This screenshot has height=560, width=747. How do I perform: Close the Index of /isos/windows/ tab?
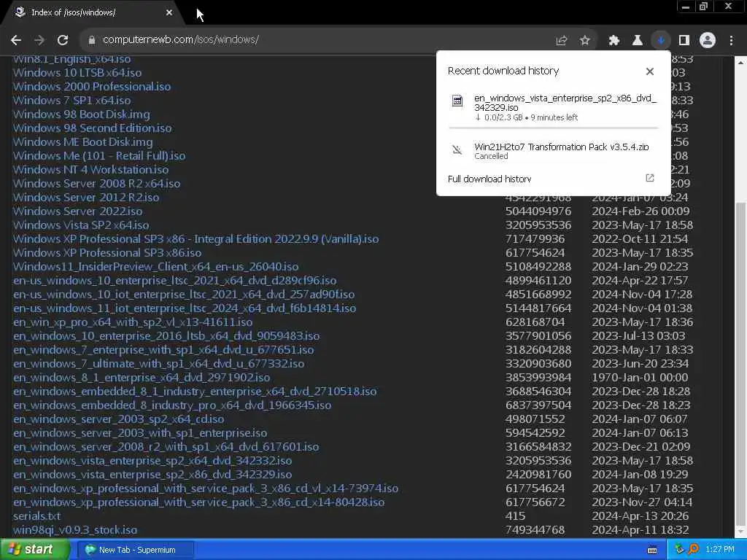point(169,13)
